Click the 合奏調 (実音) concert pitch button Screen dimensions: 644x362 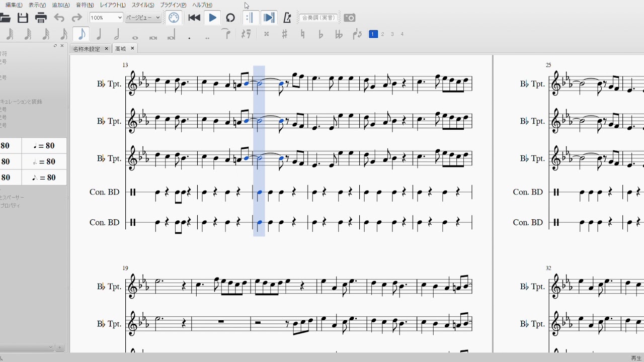click(318, 18)
